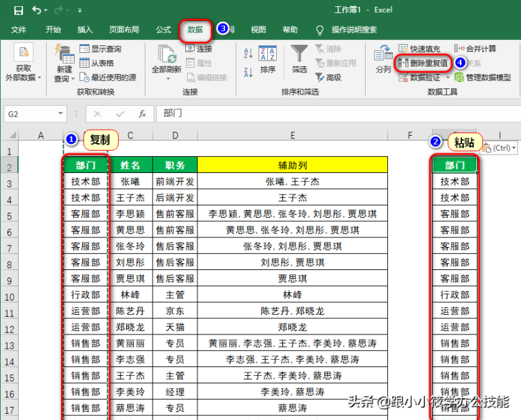Open the 全部刷新 (Refresh All) dropdown

166,78
